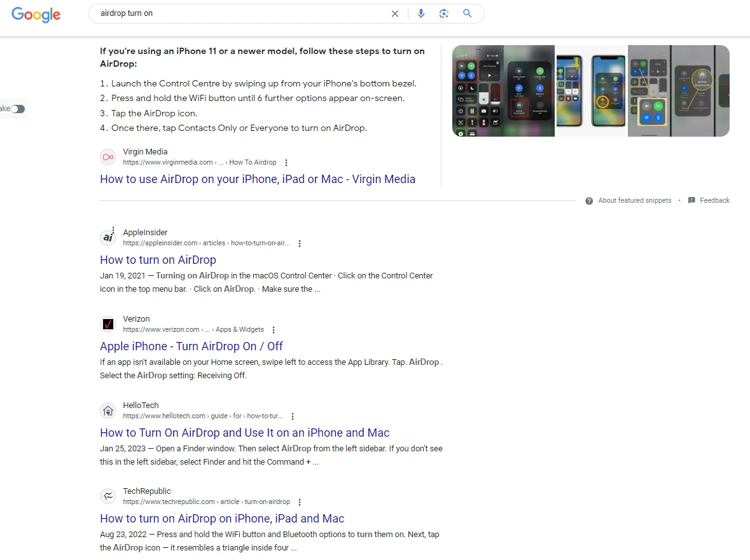Click the Verizon checkmark favicon

tap(108, 324)
